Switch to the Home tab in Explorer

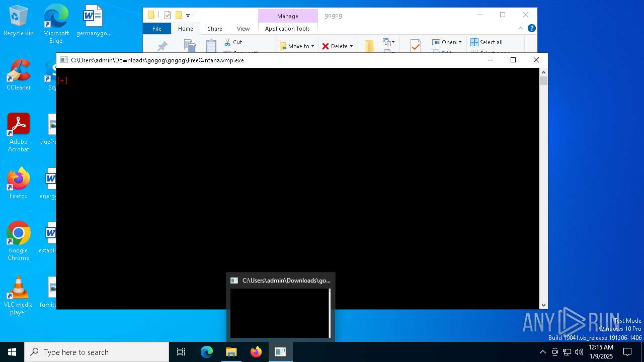[185, 29]
